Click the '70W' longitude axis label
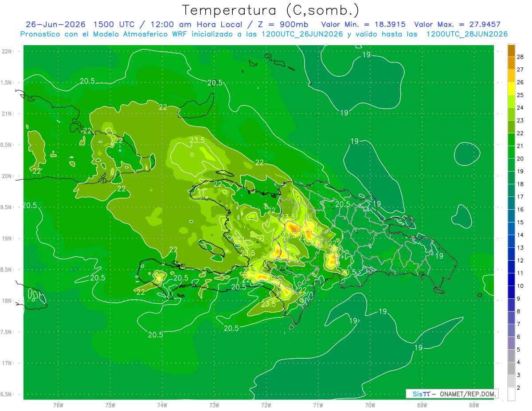Image resolution: width=532 pixels, height=411 pixels. click(370, 405)
